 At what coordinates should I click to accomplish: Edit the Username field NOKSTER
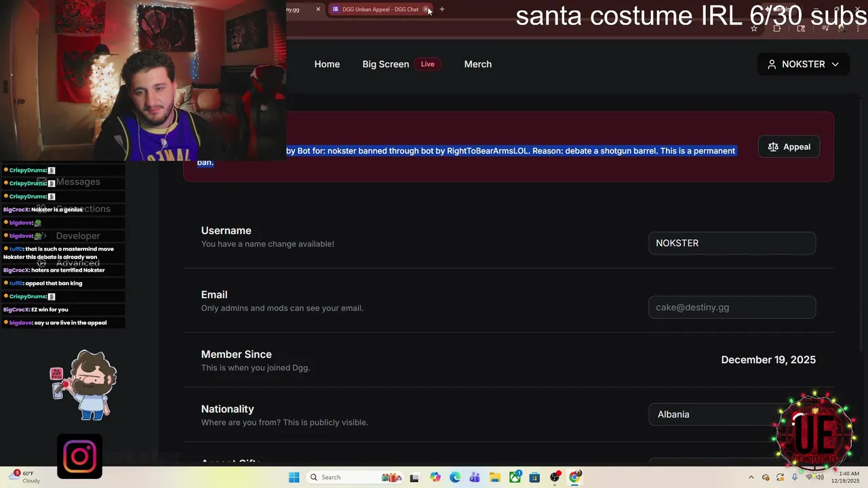click(x=732, y=243)
